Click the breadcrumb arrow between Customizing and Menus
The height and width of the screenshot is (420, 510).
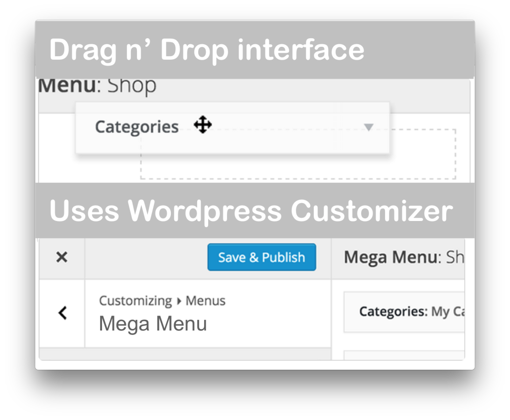coord(180,301)
